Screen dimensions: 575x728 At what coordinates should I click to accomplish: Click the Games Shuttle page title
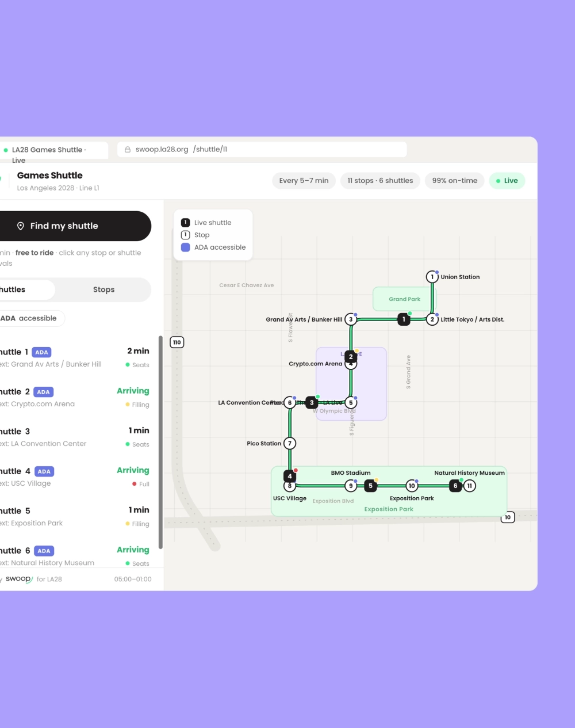(50, 176)
